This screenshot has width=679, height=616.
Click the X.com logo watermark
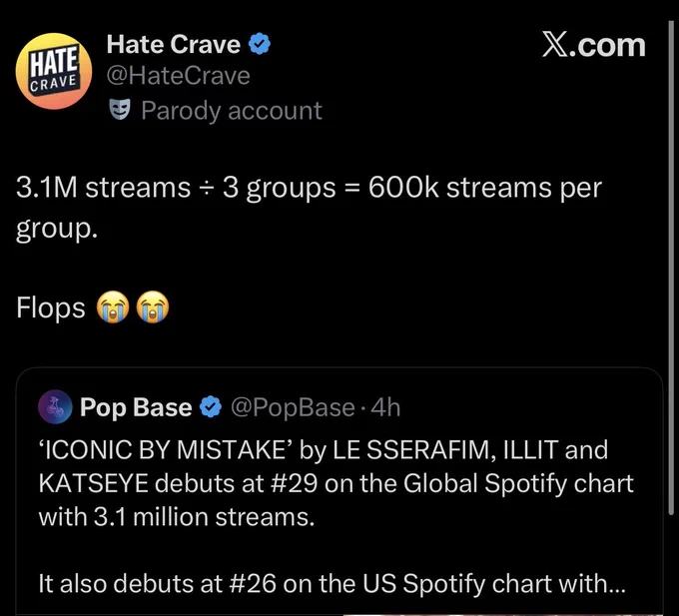point(594,46)
